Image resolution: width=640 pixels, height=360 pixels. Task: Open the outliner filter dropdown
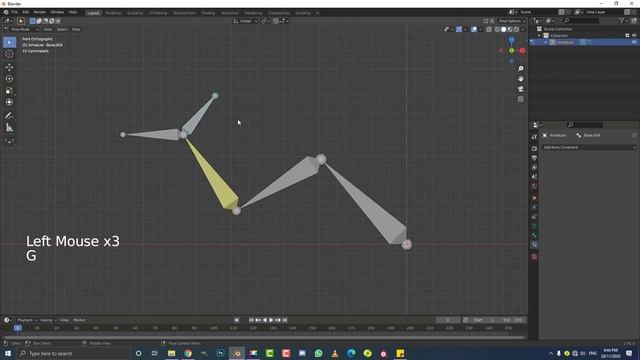coord(623,20)
